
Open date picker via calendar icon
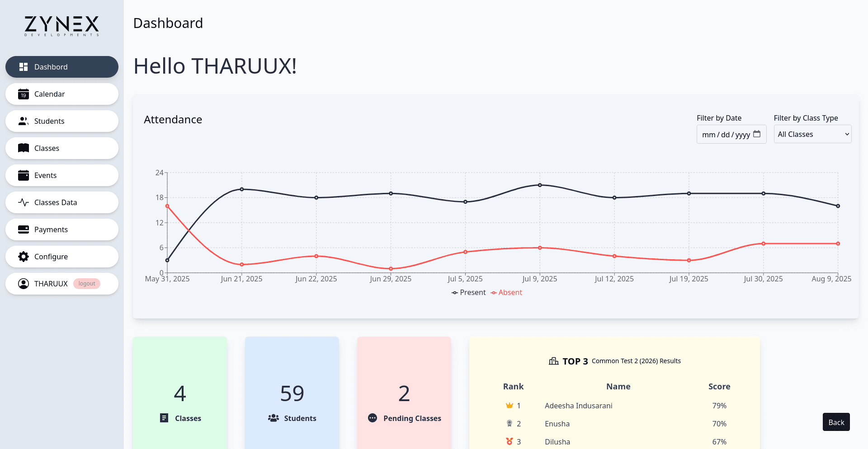pos(757,134)
